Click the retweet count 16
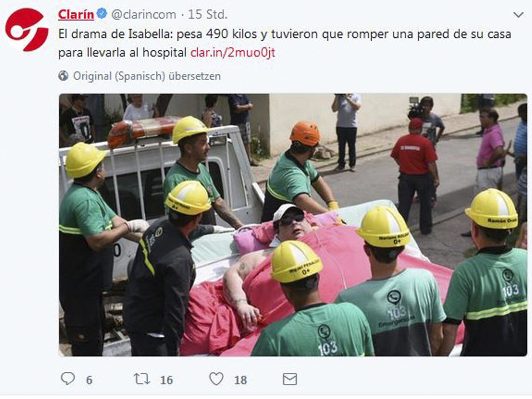 [166, 380]
